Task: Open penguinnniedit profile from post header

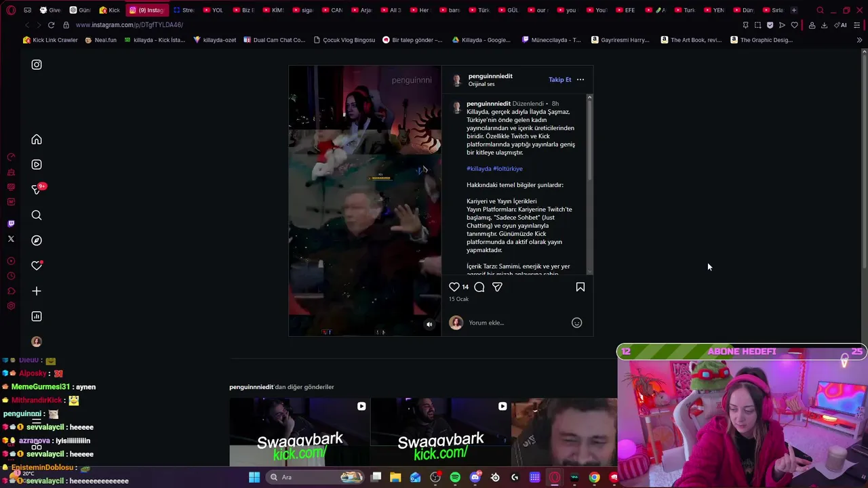Action: (490, 76)
